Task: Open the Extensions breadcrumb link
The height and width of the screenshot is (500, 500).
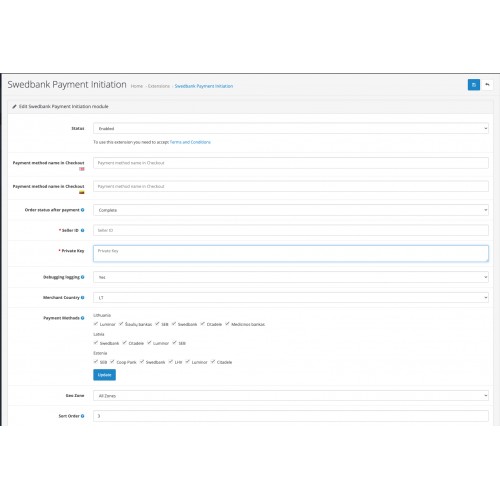Action: (x=159, y=86)
